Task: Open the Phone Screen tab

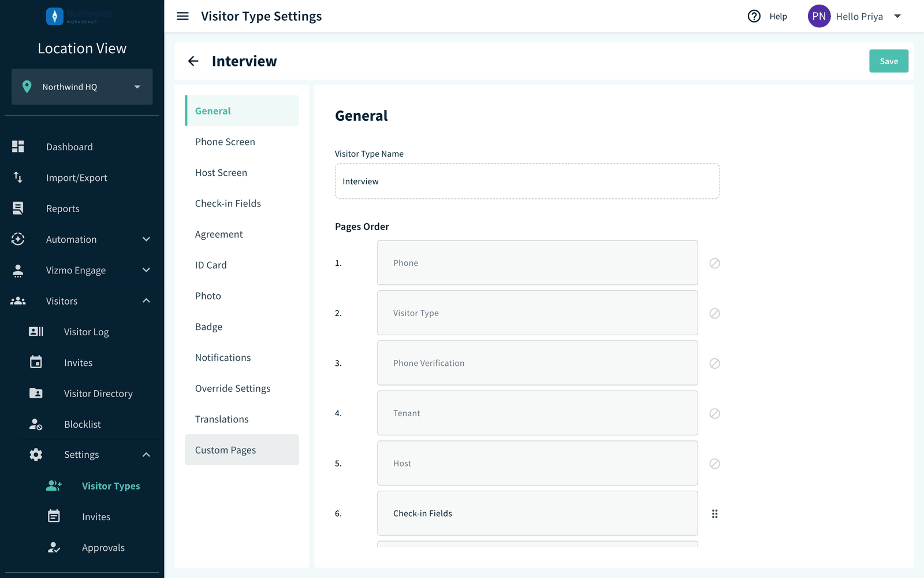Action: pos(242,142)
